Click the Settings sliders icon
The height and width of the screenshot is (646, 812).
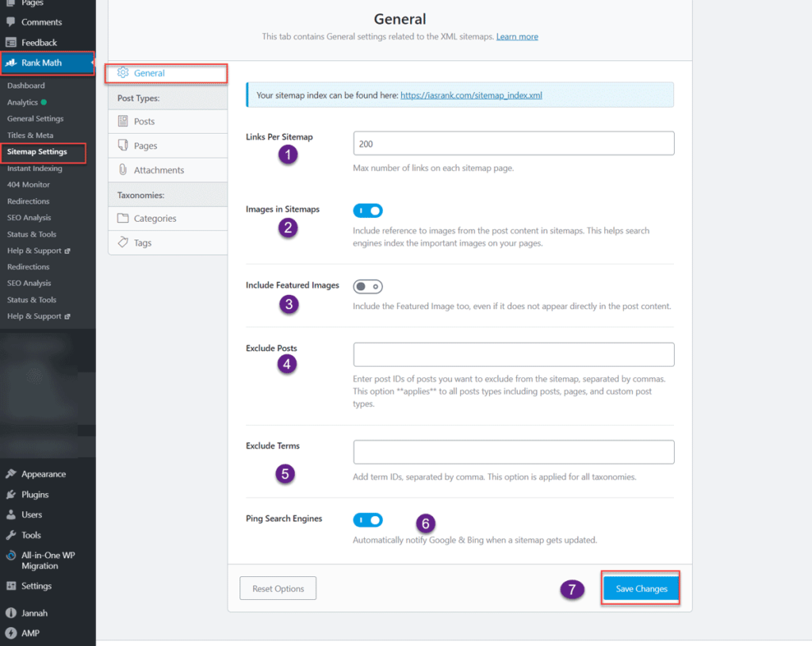(11, 586)
